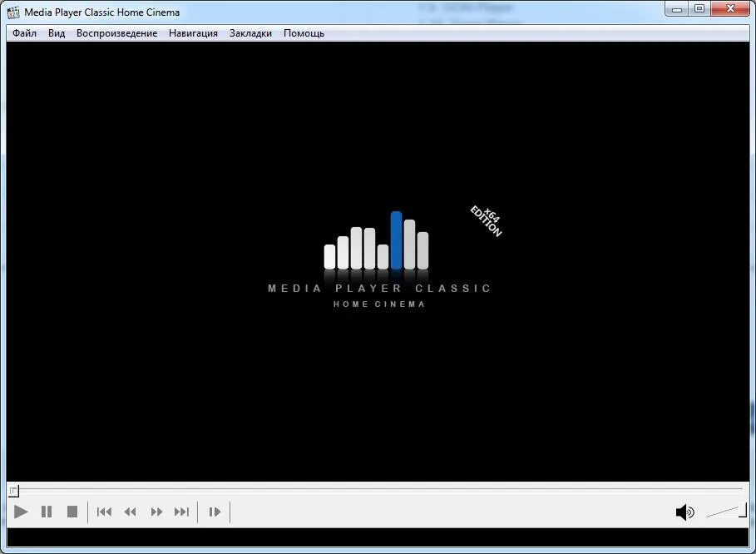
Task: Open the Навигация menu
Action: [193, 33]
